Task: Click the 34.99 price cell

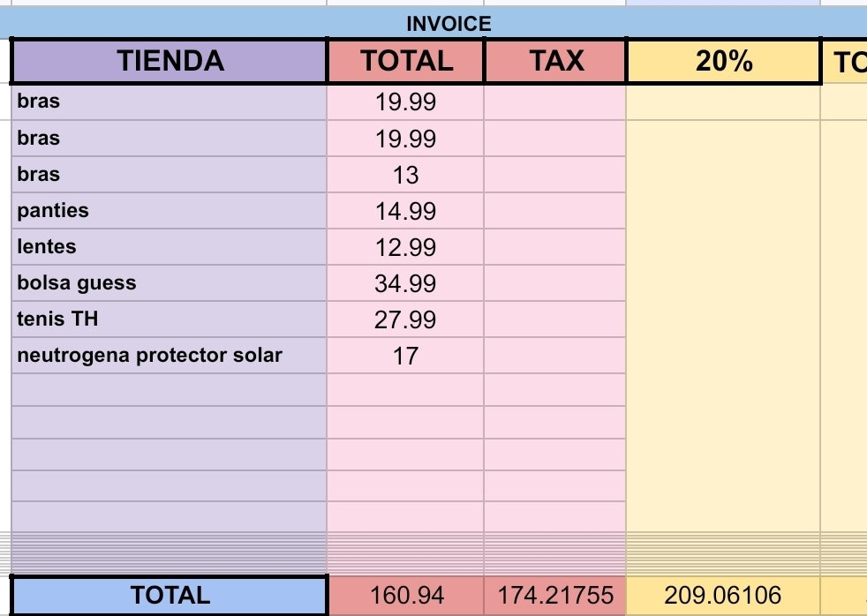Action: [x=405, y=283]
